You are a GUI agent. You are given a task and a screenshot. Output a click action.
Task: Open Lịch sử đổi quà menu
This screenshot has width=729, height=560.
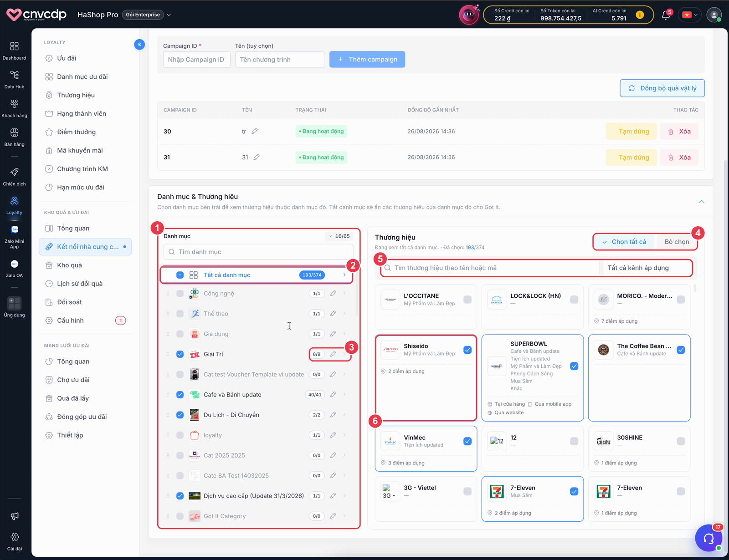[80, 284]
